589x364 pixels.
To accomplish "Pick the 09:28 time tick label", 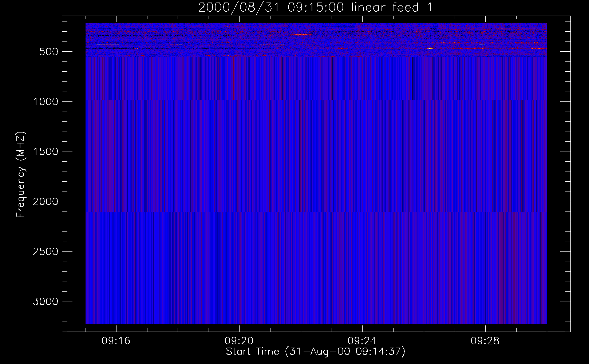I will [x=485, y=341].
